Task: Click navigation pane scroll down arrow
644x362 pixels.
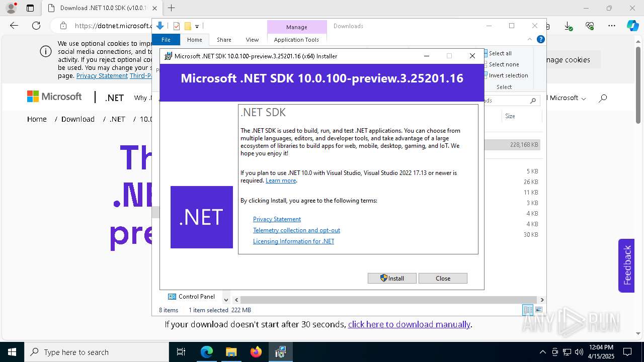Action: pos(226,300)
